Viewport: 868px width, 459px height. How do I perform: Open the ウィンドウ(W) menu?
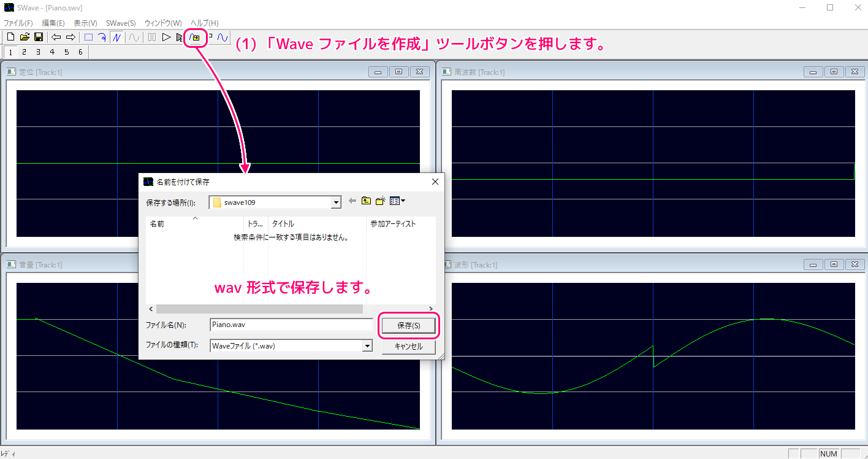(x=163, y=23)
